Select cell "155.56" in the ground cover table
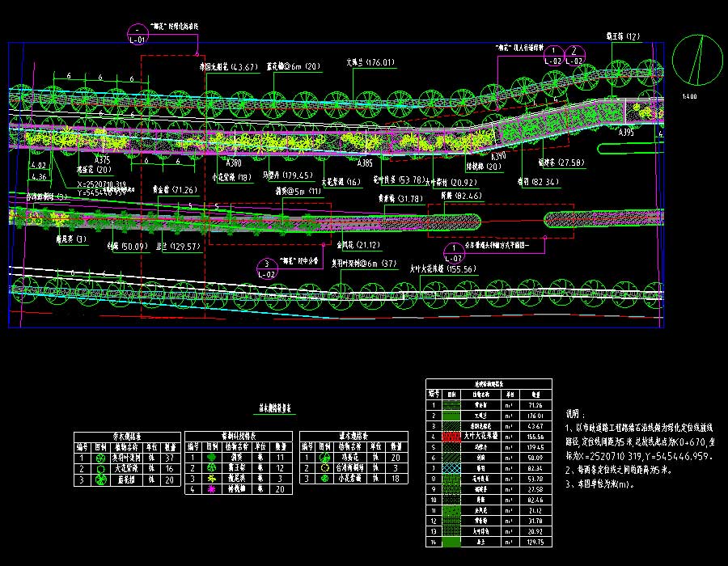The image size is (728, 566). pos(535,437)
